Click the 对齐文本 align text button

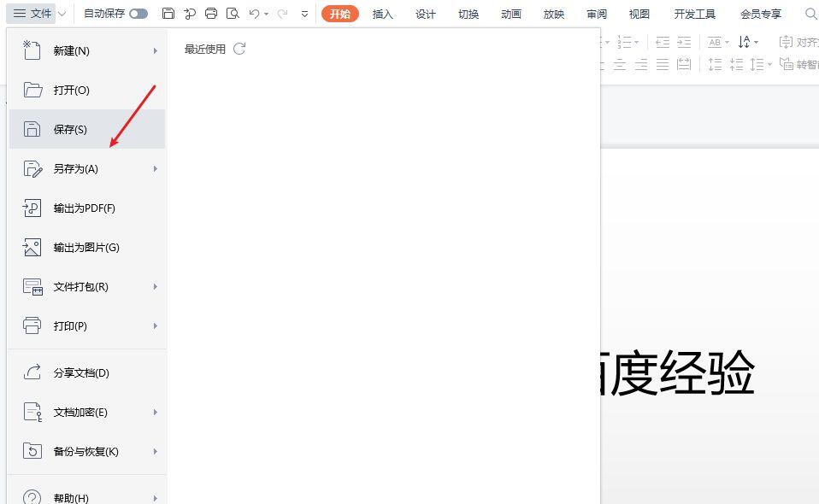[x=798, y=42]
